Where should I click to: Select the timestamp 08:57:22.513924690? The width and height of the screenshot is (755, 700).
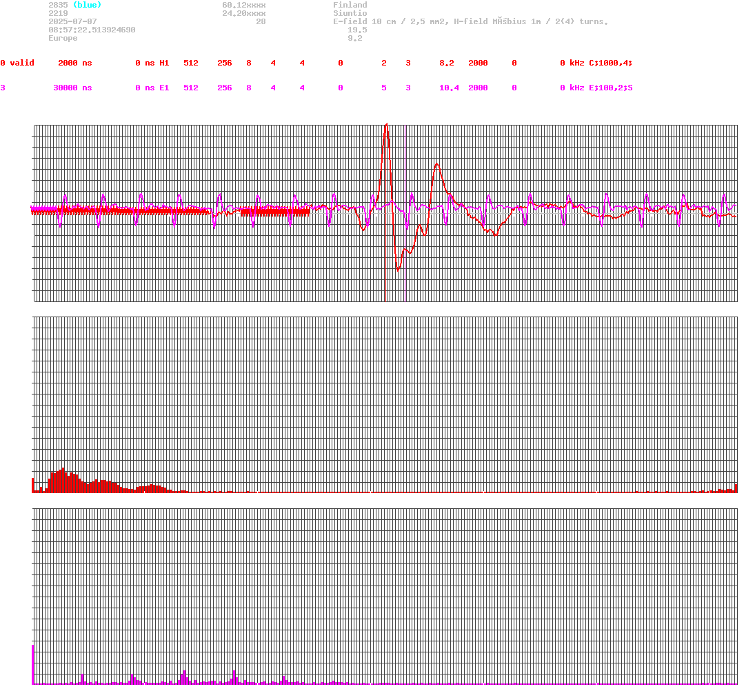point(92,30)
